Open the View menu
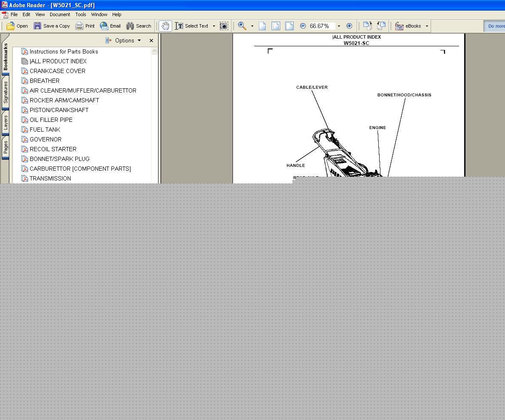This screenshot has width=505, height=420. tap(40, 14)
